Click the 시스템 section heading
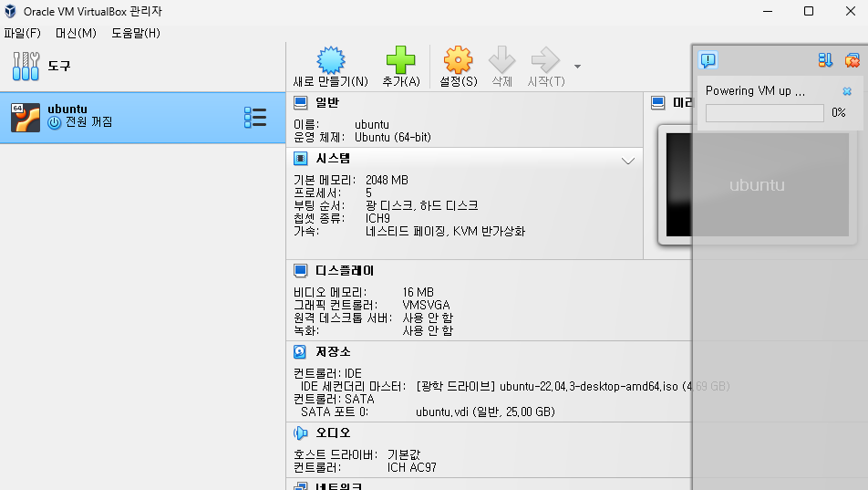 click(333, 159)
